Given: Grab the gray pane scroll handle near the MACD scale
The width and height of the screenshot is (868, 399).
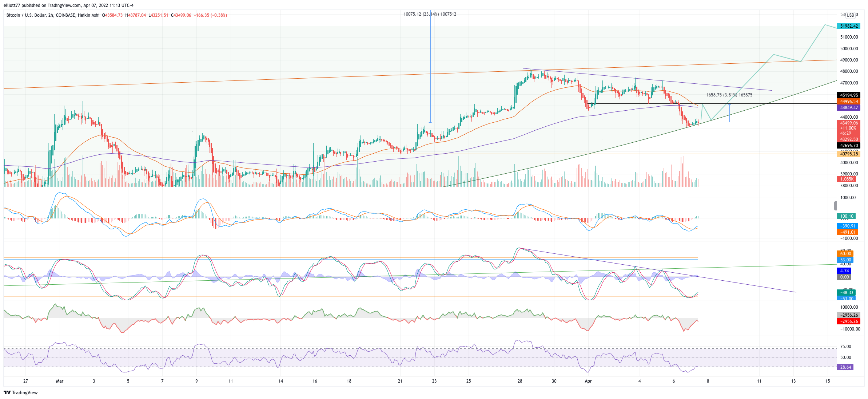Looking at the screenshot, I should pyautogui.click(x=835, y=206).
